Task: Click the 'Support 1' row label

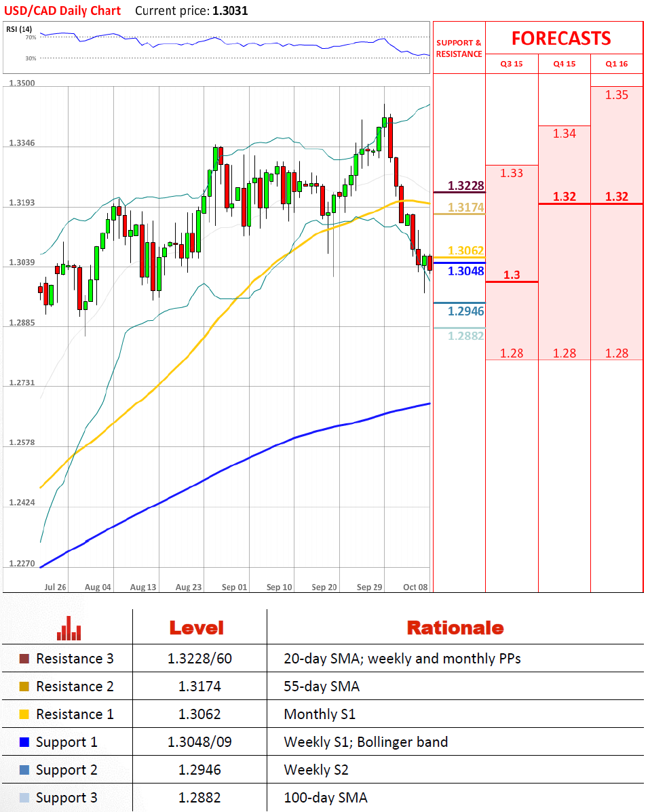Action: 66,743
